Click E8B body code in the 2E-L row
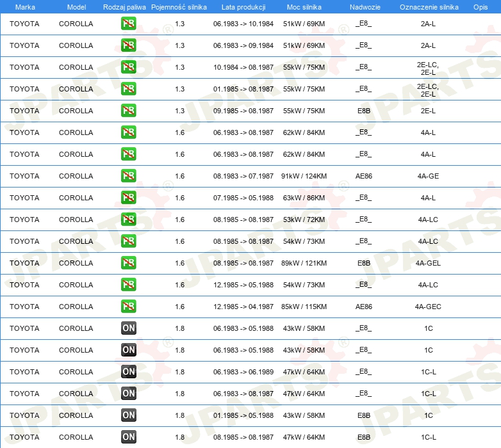The image size is (501, 448). click(x=364, y=111)
